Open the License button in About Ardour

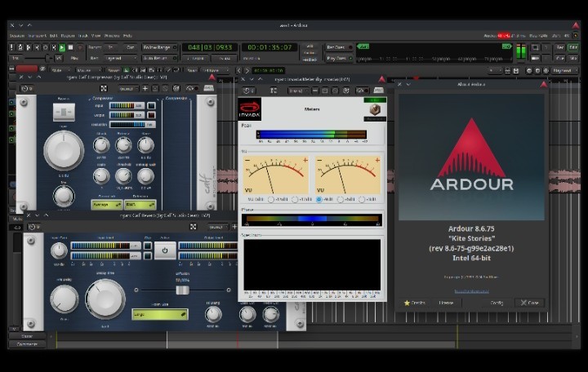(x=446, y=303)
